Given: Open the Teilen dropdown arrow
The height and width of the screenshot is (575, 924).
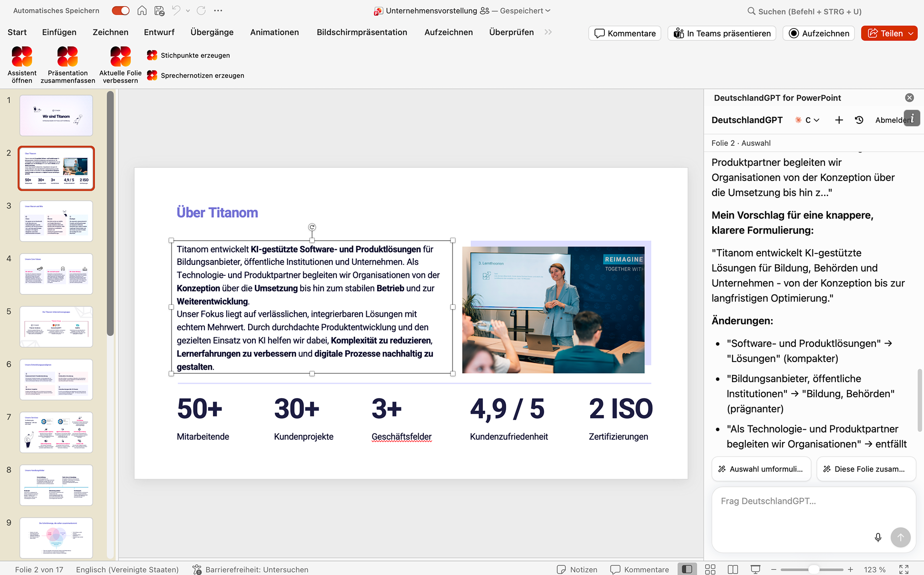Looking at the screenshot, I should (x=911, y=33).
